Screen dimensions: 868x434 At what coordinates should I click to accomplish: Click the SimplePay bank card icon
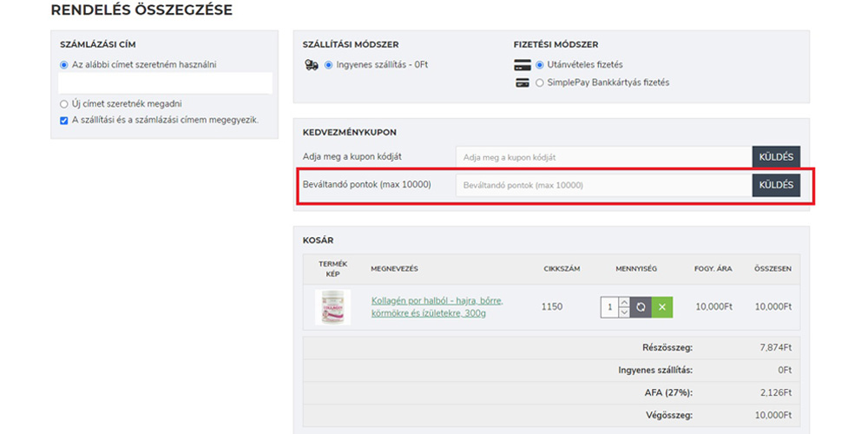point(523,83)
